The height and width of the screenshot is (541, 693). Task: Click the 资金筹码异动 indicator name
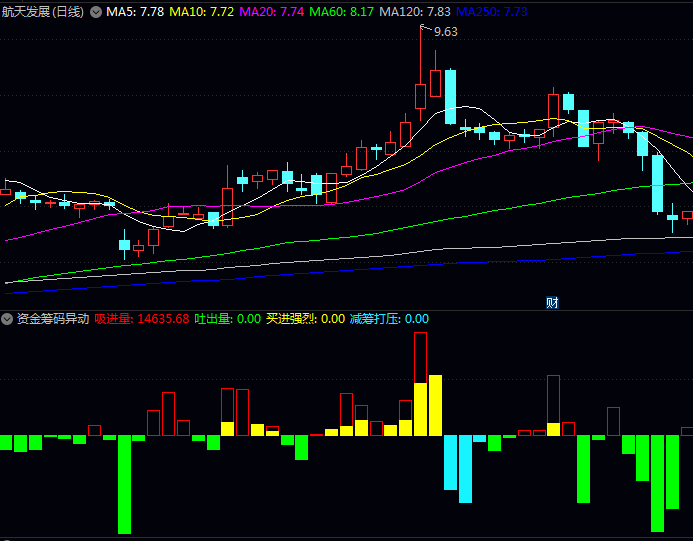[52, 319]
